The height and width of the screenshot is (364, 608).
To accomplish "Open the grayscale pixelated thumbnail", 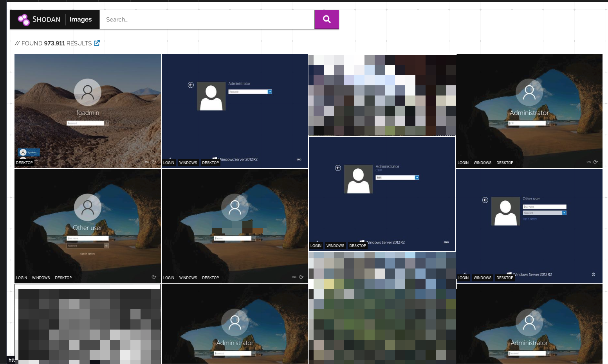I will tap(88, 324).
